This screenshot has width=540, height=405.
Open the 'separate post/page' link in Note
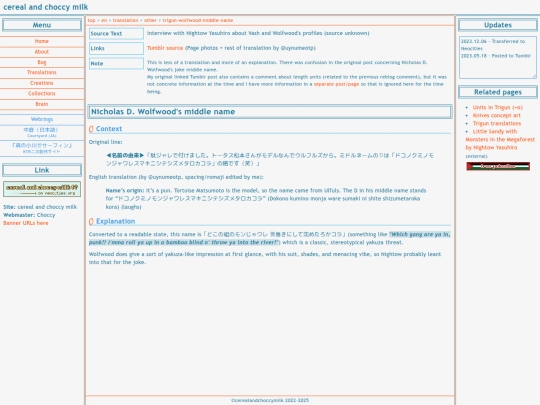[x=336, y=84]
